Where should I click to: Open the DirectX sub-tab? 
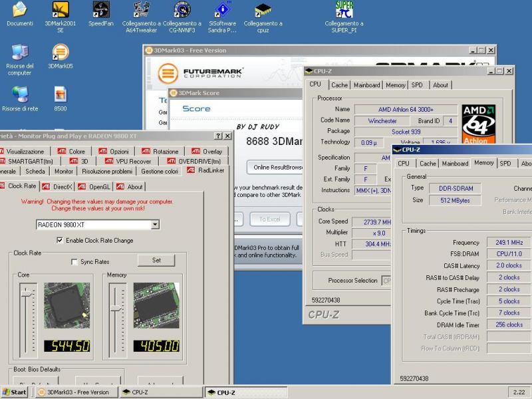(58, 187)
